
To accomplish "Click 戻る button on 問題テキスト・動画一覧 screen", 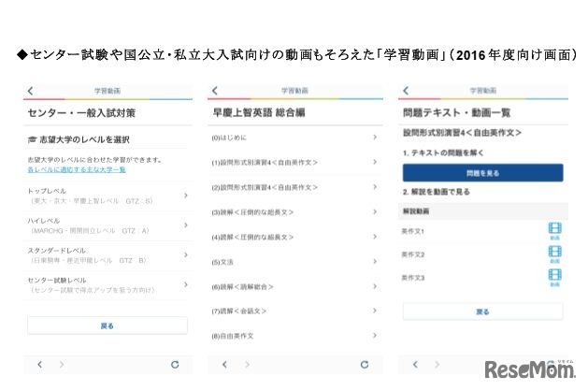I will (x=482, y=311).
